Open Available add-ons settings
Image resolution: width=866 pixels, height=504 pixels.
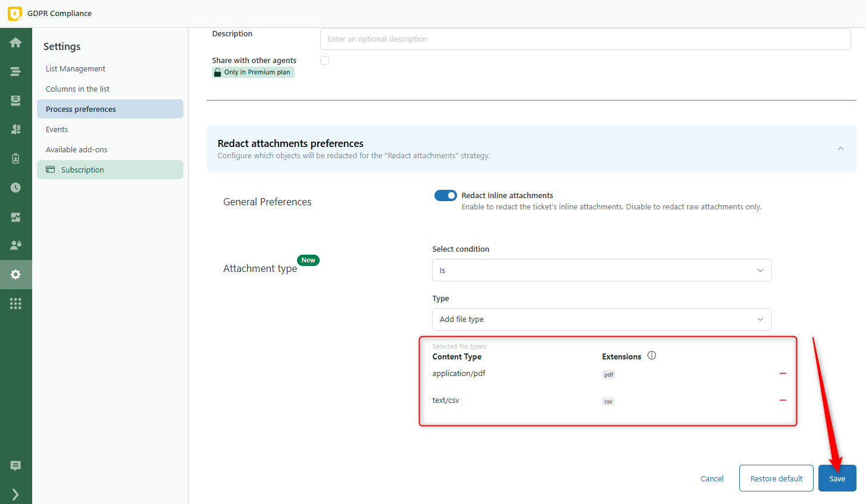pyautogui.click(x=77, y=149)
